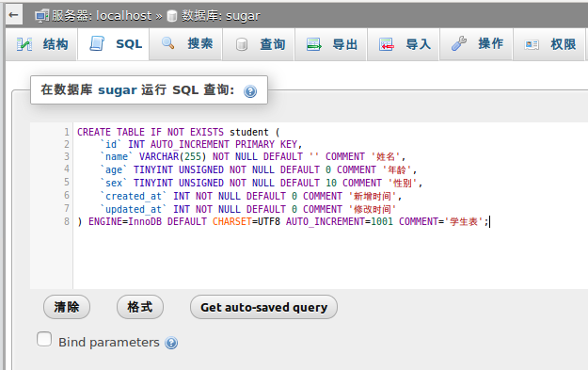The image size is (588, 370).
Task: Click the database sugar cylinder icon
Action: 172,16
